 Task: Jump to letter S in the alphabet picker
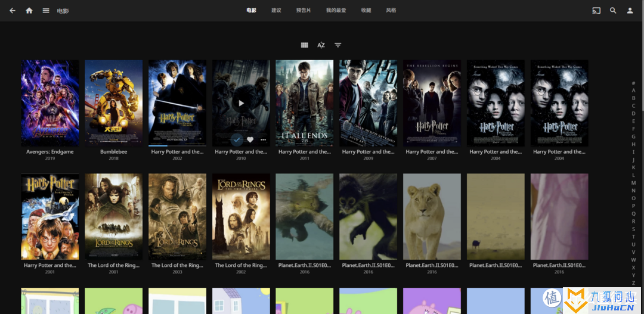tap(634, 229)
